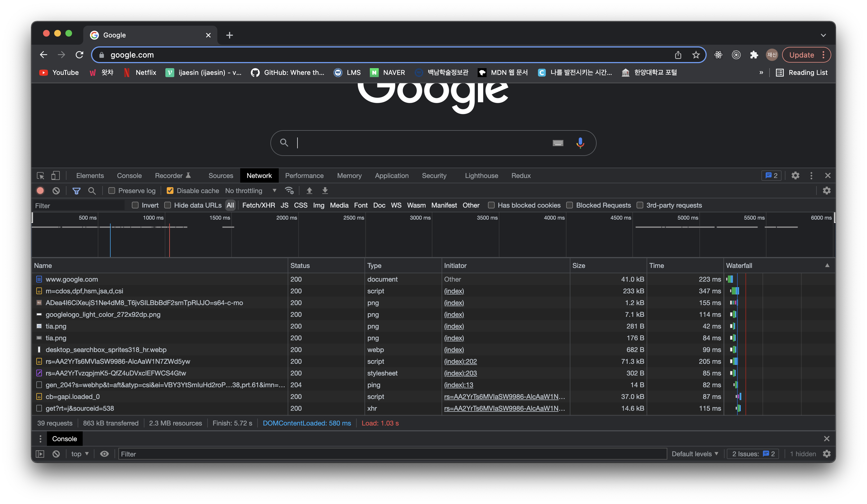Screen dimensions: 867x504
Task: Click the network Filter text field
Action: [79, 206]
